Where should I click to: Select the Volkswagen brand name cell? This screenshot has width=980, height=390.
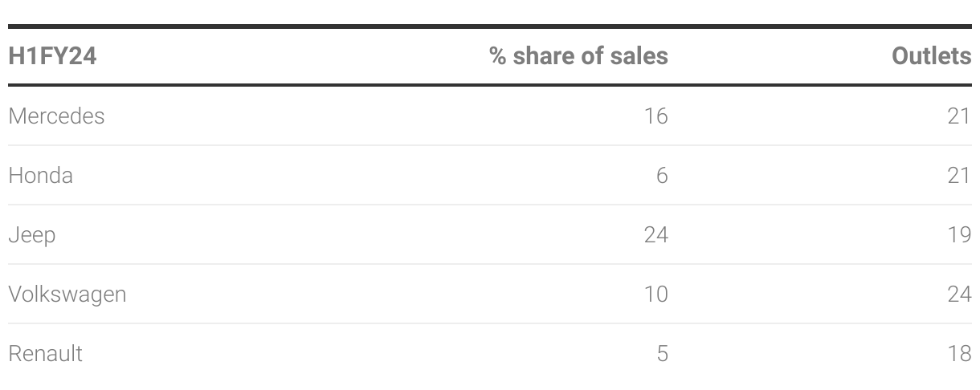67,295
